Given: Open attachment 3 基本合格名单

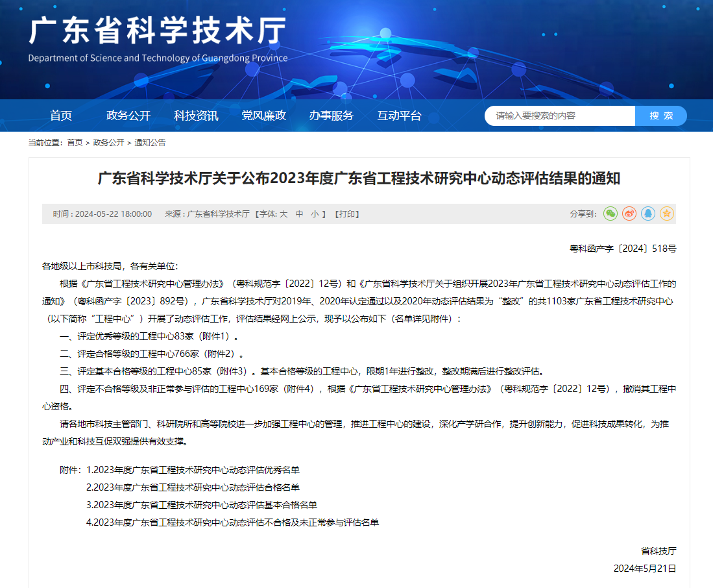Looking at the screenshot, I should (201, 505).
